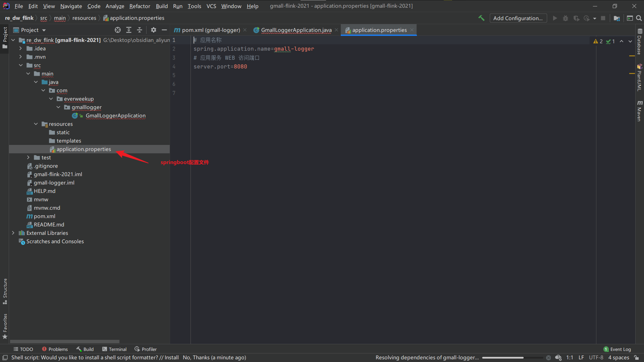Click the 1:1 cursor position indicator
The height and width of the screenshot is (362, 644).
[x=570, y=358]
